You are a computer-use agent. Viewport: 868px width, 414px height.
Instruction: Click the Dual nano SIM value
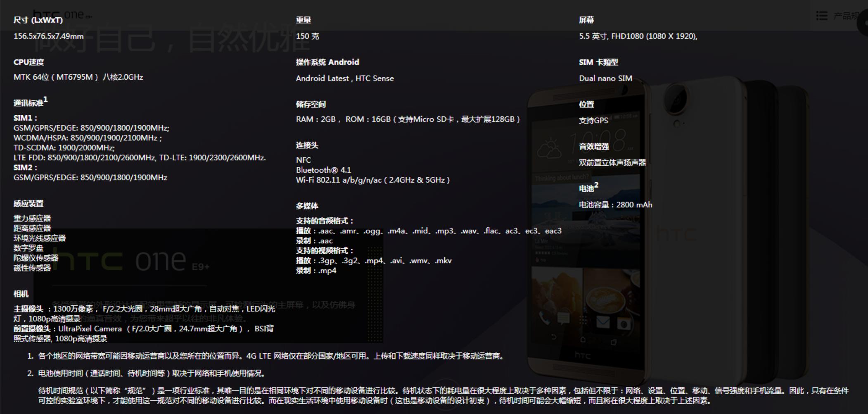coord(605,78)
